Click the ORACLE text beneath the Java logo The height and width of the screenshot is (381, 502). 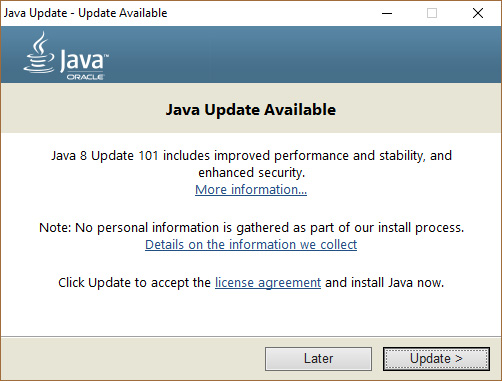click(85, 77)
